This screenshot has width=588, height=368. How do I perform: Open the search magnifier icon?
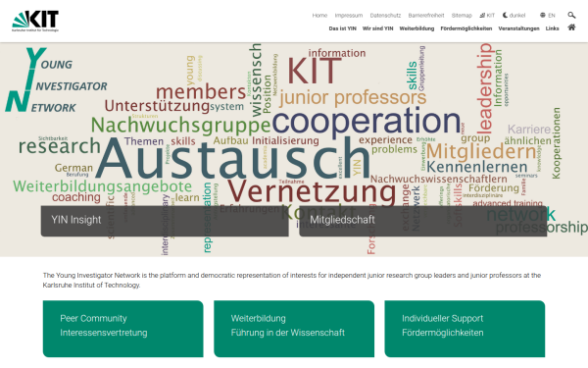[x=571, y=15]
